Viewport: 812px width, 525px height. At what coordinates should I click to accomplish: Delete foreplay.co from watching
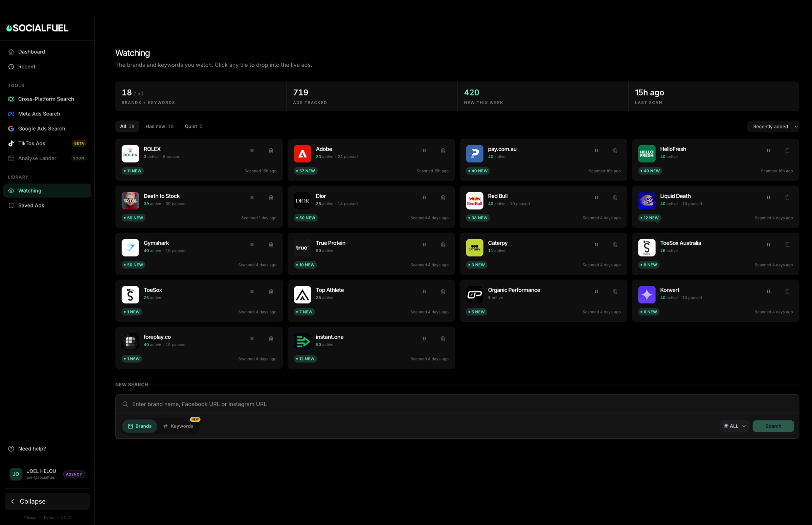pos(271,339)
